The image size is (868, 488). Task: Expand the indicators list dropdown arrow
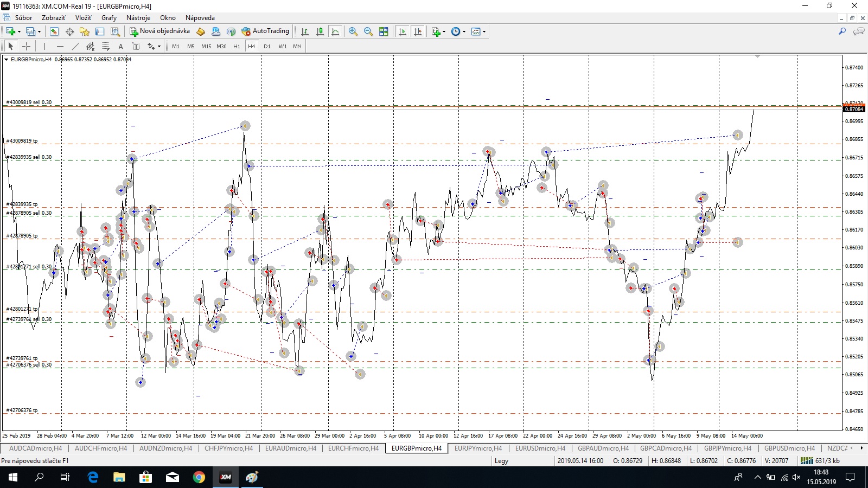pos(444,31)
